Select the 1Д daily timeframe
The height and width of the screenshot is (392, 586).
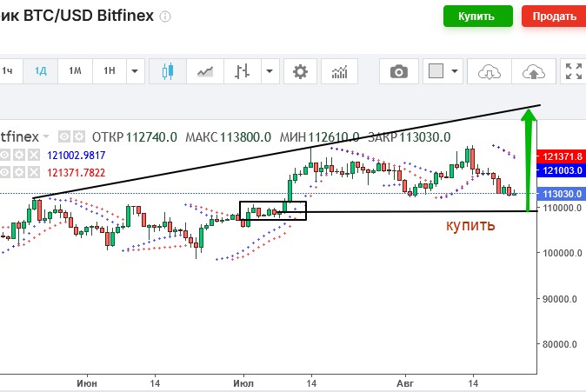tap(40, 71)
